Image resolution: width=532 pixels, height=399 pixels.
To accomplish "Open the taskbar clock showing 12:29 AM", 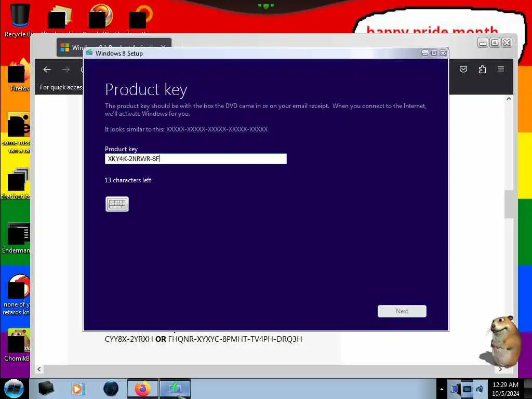I will pyautogui.click(x=505, y=389).
